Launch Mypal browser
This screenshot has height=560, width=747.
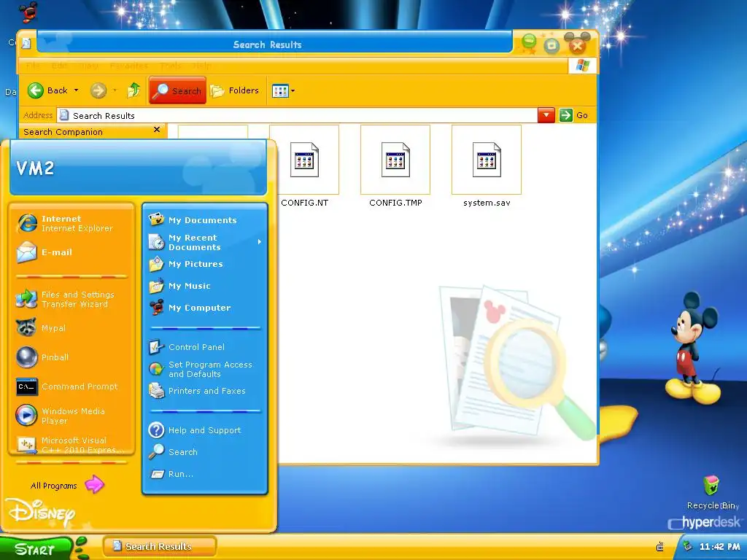click(x=71, y=328)
